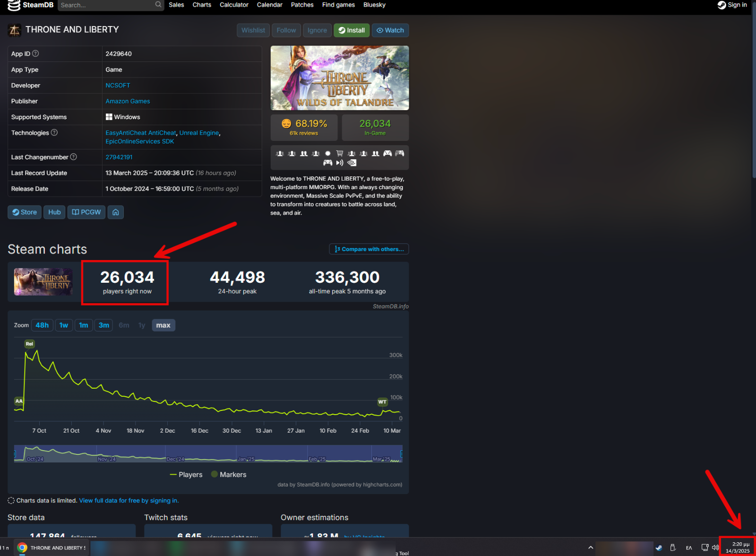Open the Bluesky link
This screenshot has height=556, width=756.
(x=374, y=5)
